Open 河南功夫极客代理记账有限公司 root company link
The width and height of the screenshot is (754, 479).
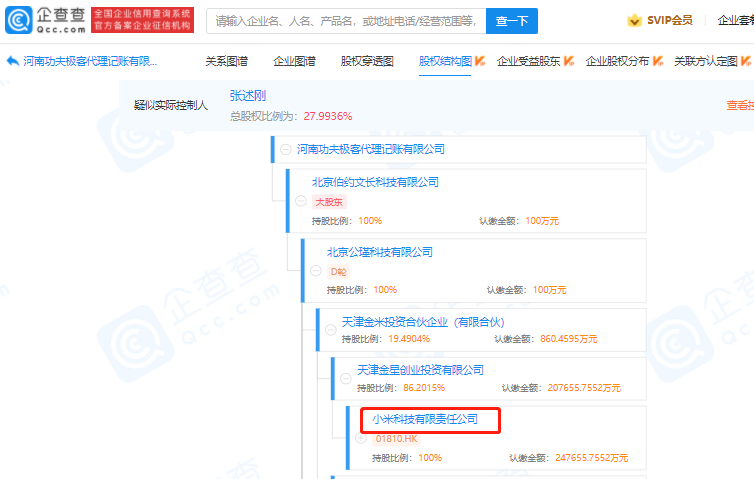[x=370, y=149]
